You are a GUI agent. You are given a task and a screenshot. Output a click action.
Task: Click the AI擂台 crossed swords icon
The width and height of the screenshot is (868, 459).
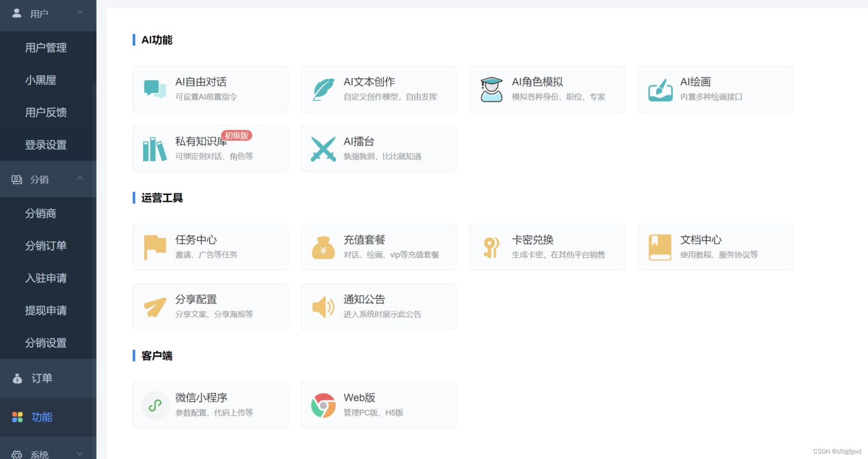point(323,148)
